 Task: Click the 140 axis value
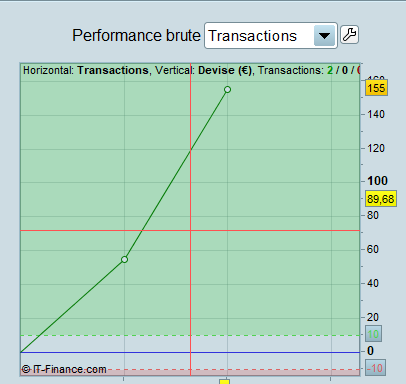376,114
